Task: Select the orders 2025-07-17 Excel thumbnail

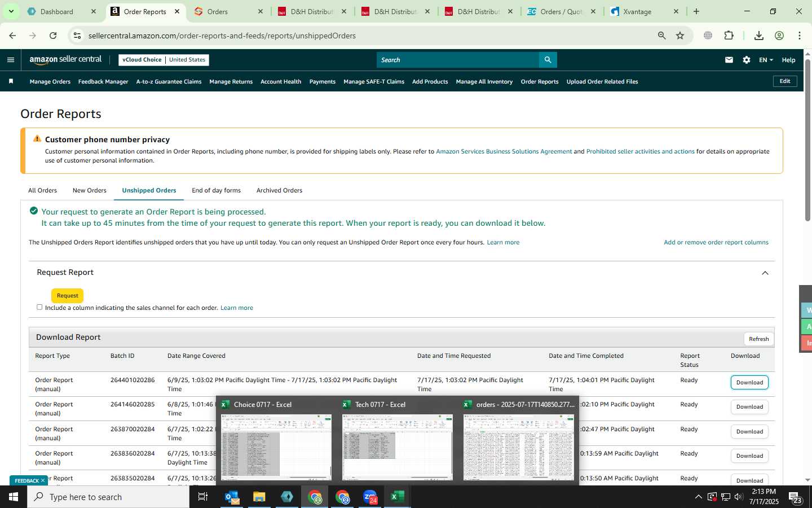Action: (519, 440)
